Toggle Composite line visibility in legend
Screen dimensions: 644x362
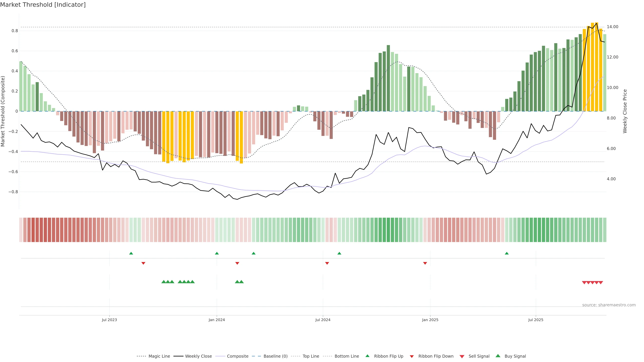tap(237, 356)
